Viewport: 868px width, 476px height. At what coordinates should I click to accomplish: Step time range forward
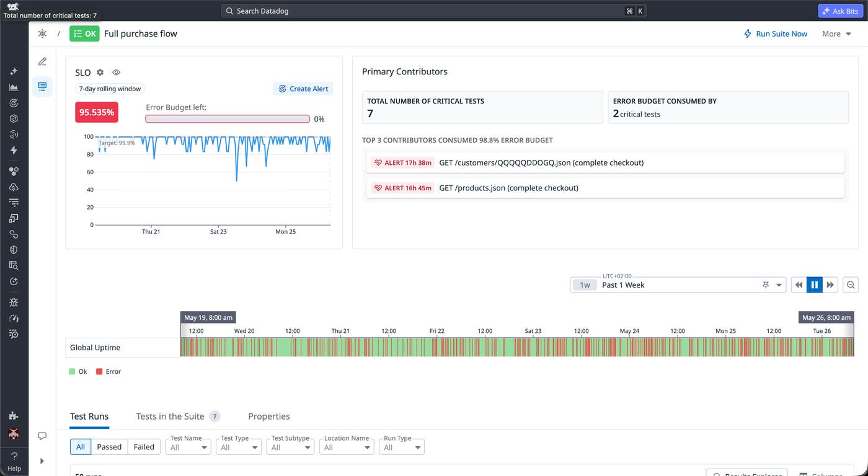click(830, 285)
